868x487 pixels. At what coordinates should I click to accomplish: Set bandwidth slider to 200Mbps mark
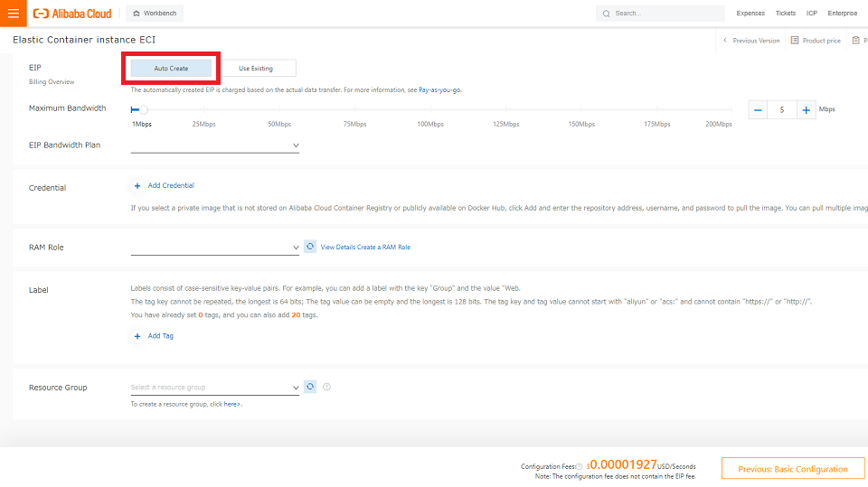(x=731, y=109)
